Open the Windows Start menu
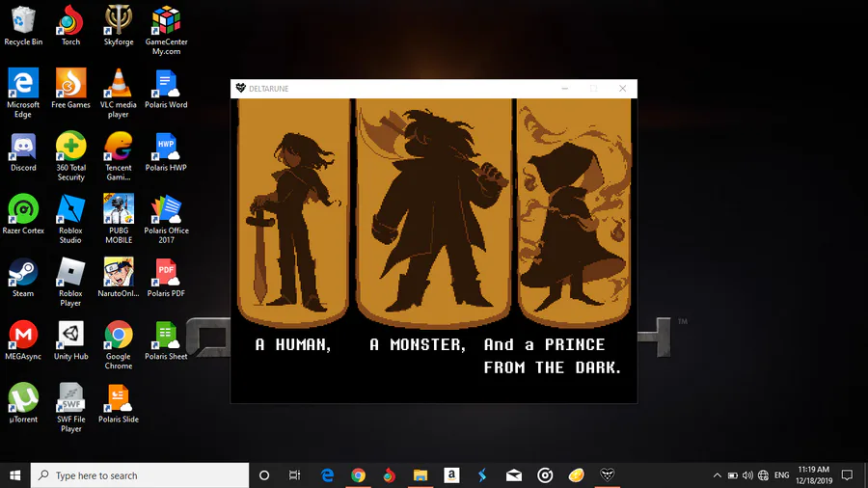 pyautogui.click(x=14, y=475)
